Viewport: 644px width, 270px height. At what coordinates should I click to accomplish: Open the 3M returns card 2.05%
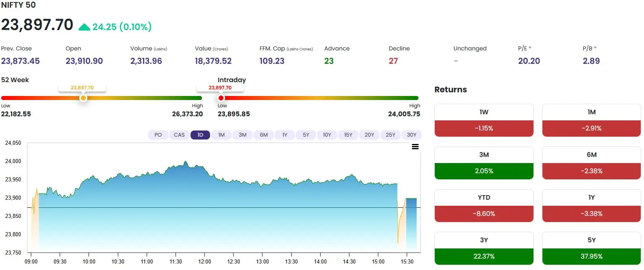(x=484, y=163)
